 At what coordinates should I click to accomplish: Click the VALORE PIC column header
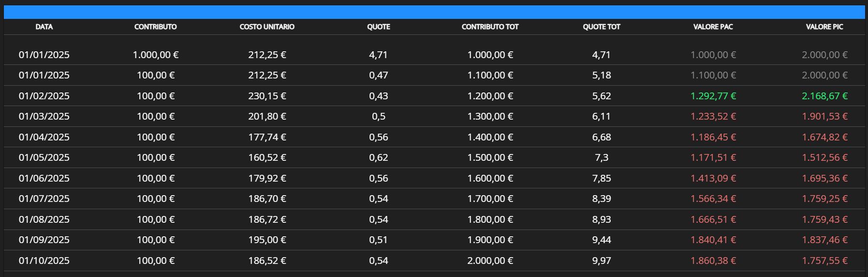tap(824, 27)
